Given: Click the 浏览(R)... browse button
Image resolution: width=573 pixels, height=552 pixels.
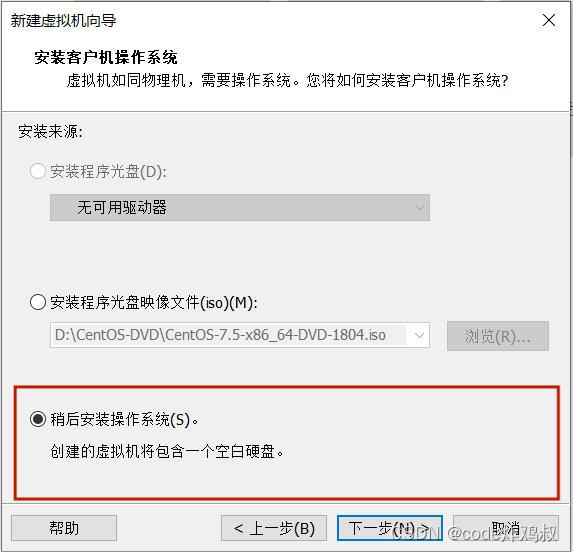Looking at the screenshot, I should click(498, 336).
